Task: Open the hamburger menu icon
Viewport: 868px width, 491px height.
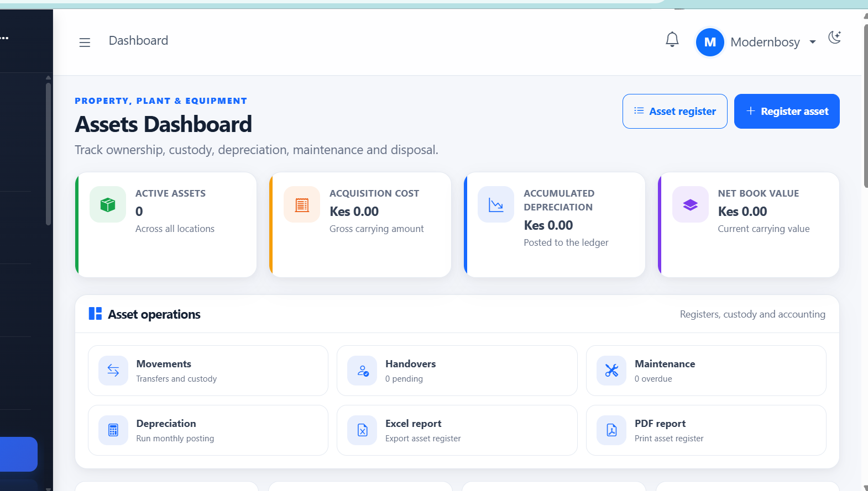Action: [x=85, y=43]
